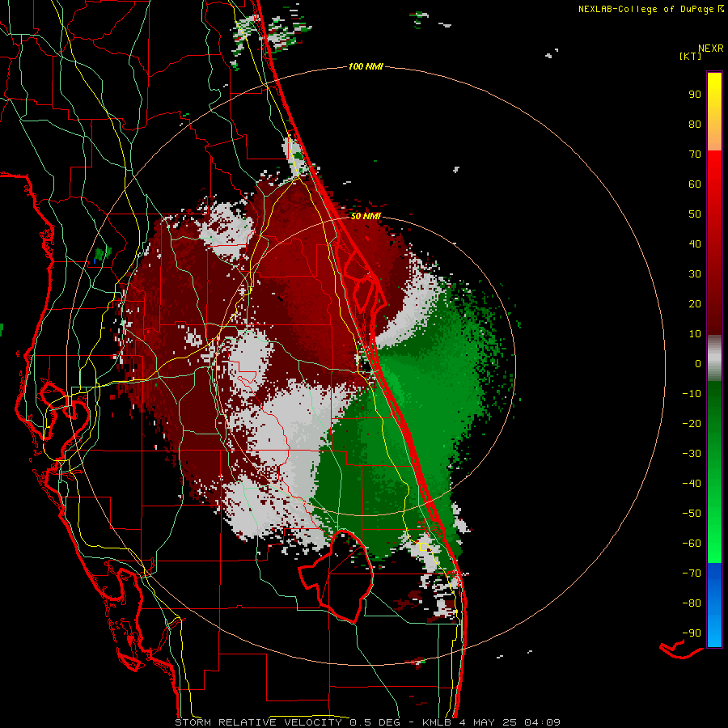The image size is (728, 728).
Task: Click the 0 value on the velocity scale
Action: click(698, 363)
